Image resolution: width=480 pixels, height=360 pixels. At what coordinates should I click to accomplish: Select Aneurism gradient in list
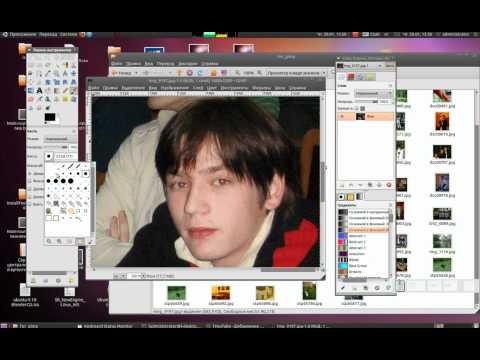tap(363, 254)
